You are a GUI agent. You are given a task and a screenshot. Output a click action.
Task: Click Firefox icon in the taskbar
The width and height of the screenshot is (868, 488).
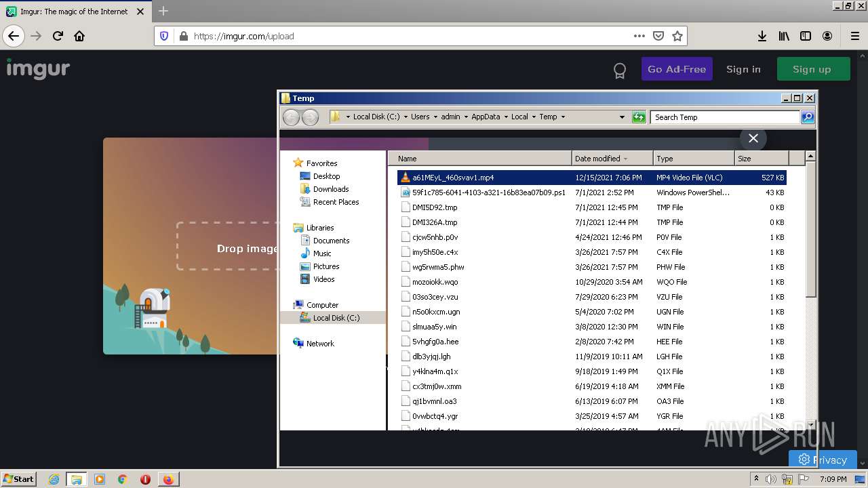point(168,479)
